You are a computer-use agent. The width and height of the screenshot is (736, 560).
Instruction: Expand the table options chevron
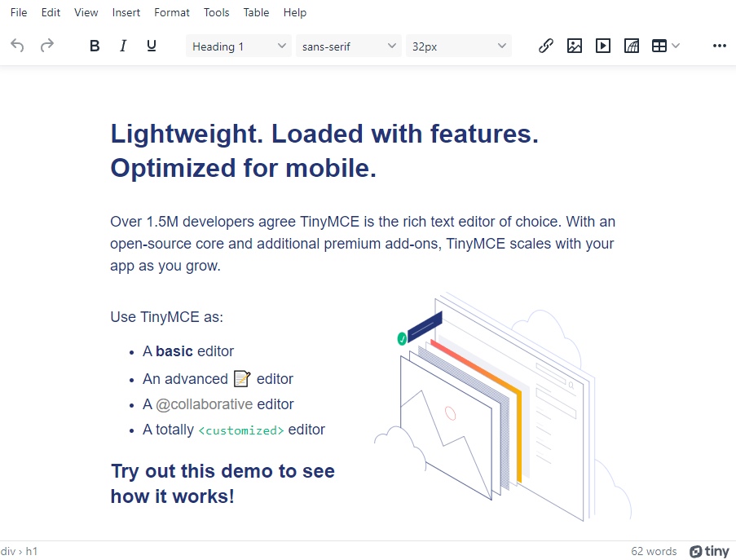click(676, 46)
